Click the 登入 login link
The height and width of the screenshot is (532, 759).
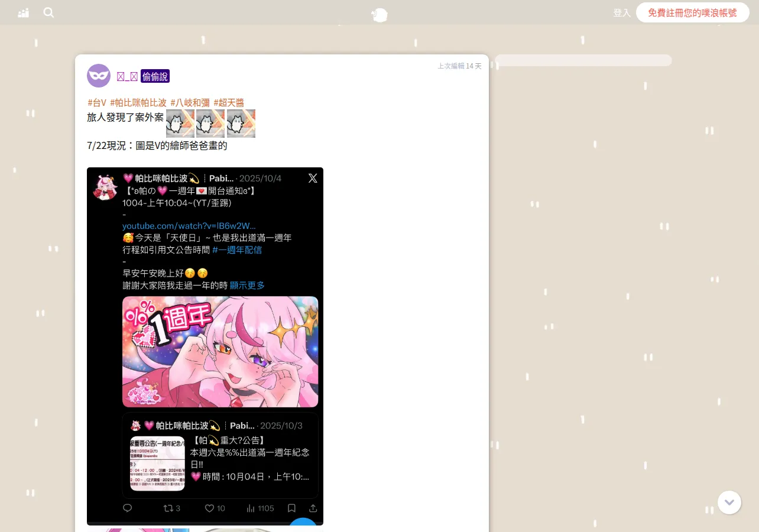pyautogui.click(x=622, y=12)
